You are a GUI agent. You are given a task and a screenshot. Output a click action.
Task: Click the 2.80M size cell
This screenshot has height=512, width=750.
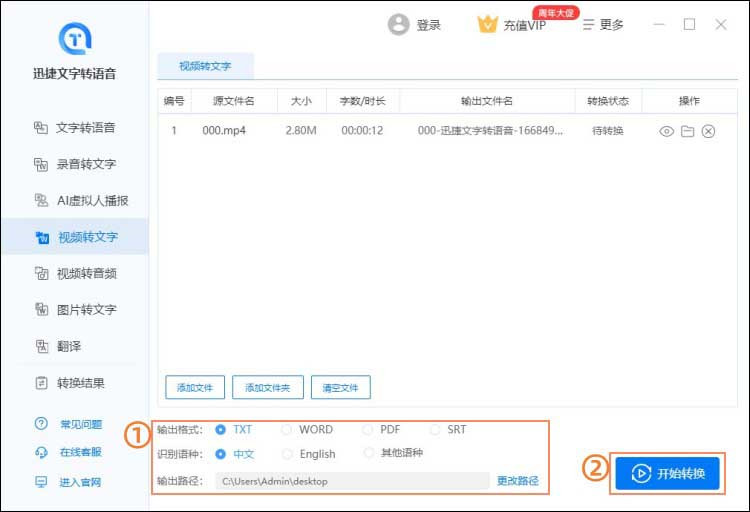[x=301, y=131]
